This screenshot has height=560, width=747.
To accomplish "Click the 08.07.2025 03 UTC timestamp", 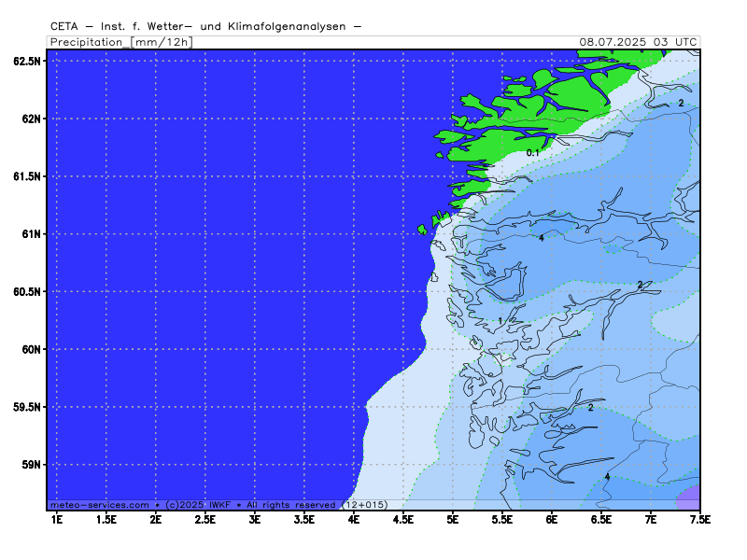I will (638, 42).
